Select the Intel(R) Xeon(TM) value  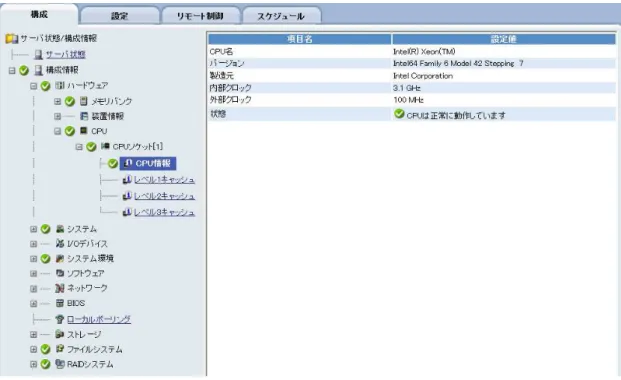click(424, 52)
